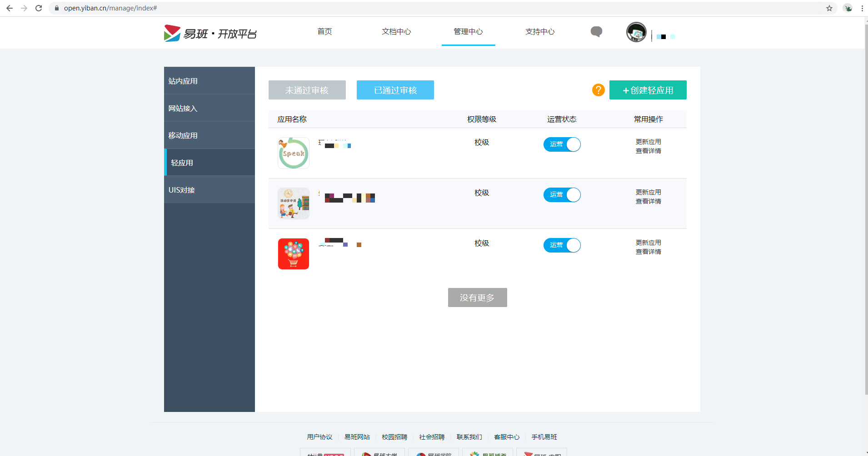This screenshot has height=456, width=868.
Task: Open the help question mark icon
Action: point(598,90)
